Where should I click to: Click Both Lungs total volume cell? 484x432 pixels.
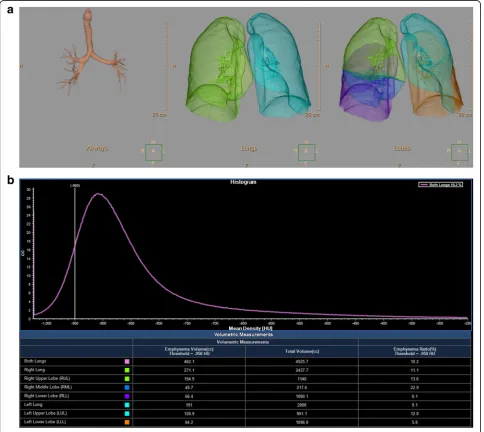[x=302, y=362]
